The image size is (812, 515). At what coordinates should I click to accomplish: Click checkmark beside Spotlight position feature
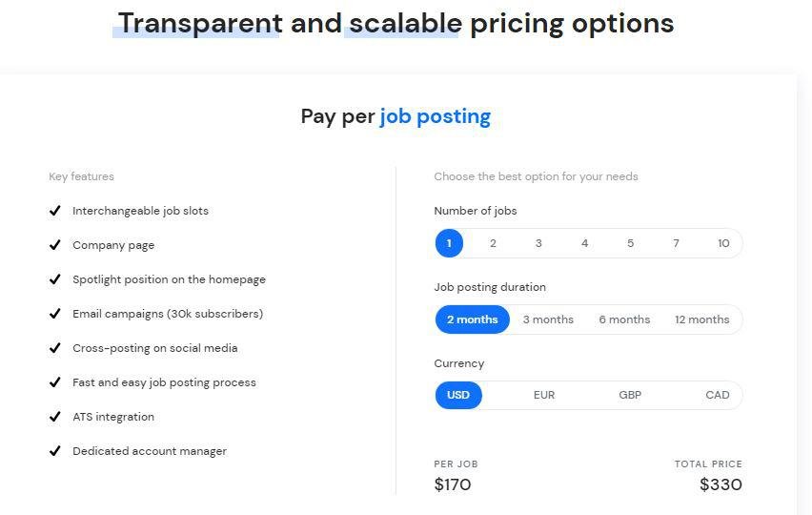coord(55,279)
